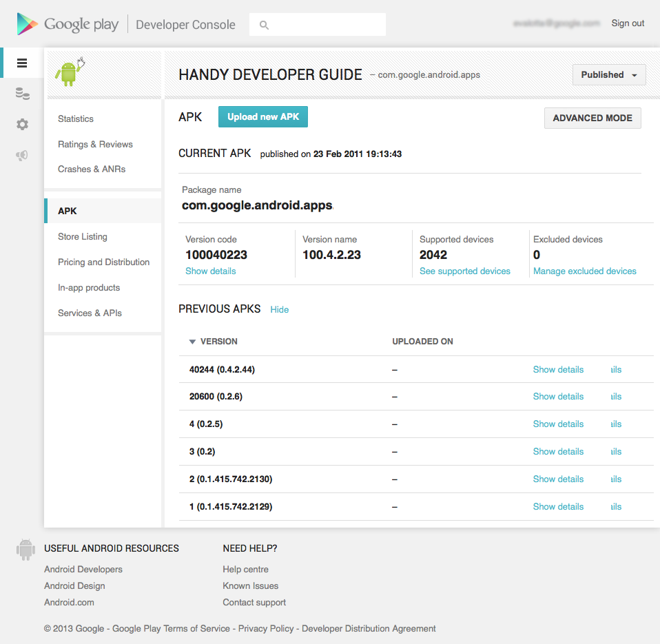Open the Published status dropdown

pyautogui.click(x=608, y=75)
